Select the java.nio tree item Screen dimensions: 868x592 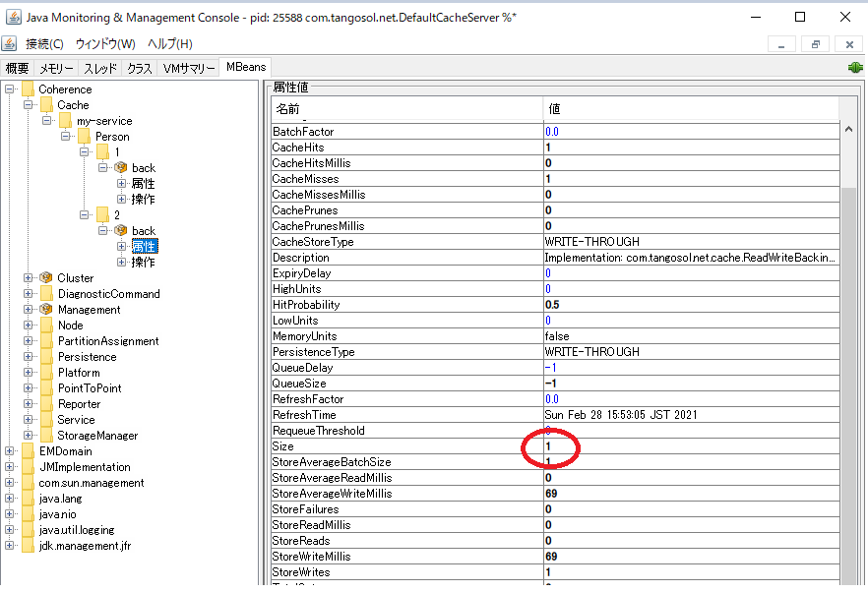[57, 514]
